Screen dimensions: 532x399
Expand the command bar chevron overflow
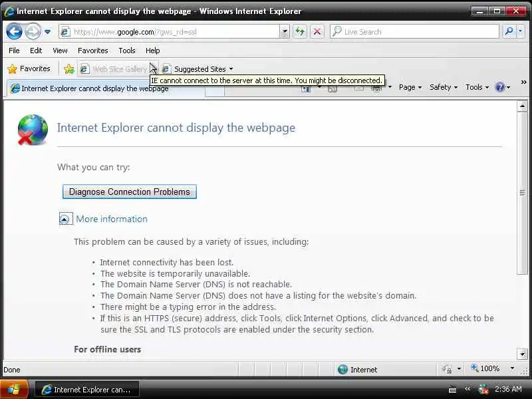point(523,82)
